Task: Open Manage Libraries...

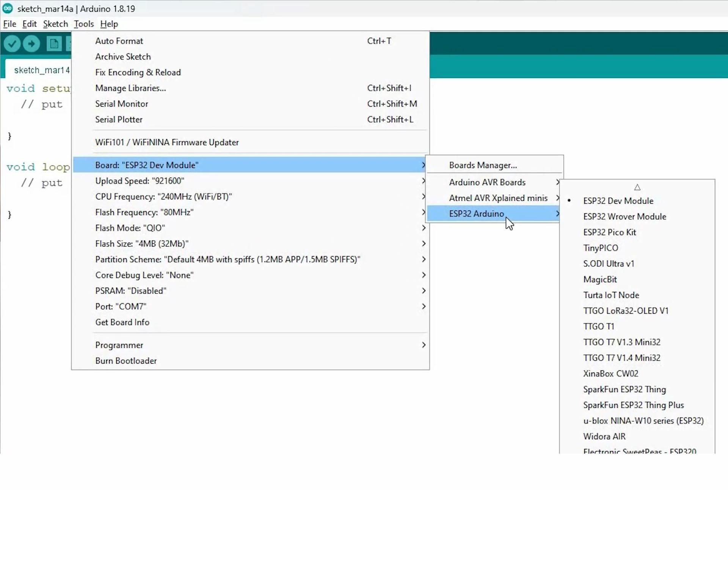Action: click(250, 88)
